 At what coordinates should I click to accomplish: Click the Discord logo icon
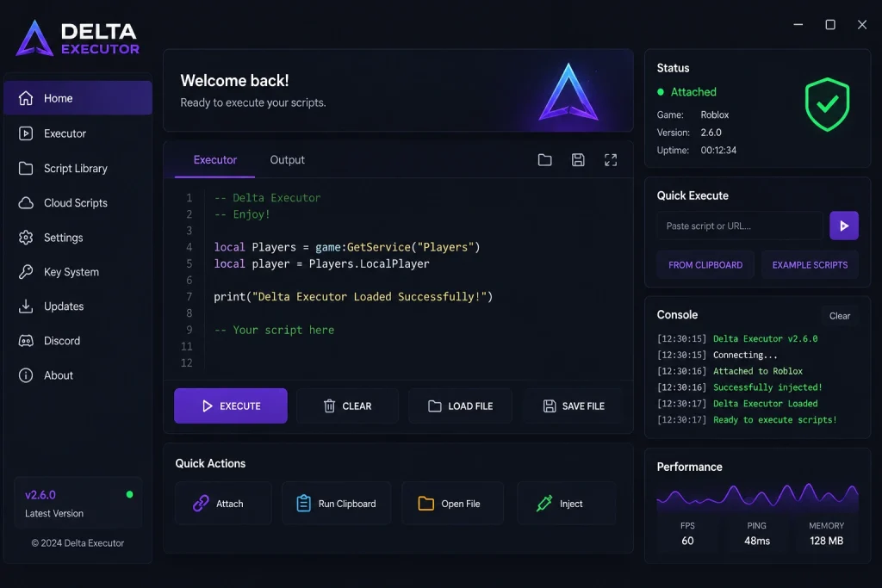pos(26,341)
